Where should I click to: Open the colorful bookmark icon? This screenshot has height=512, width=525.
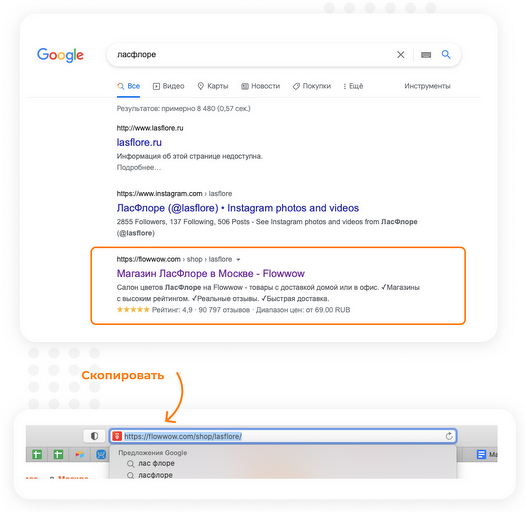(x=80, y=454)
